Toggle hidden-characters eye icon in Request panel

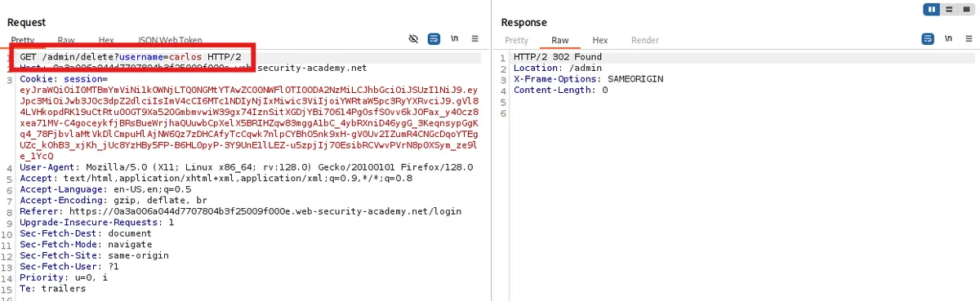(414, 38)
